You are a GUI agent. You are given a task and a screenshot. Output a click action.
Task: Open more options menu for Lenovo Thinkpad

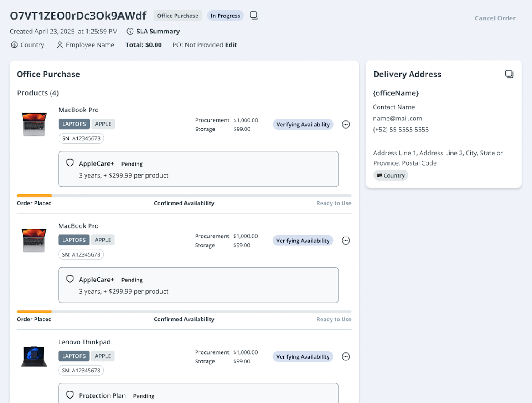click(x=346, y=356)
